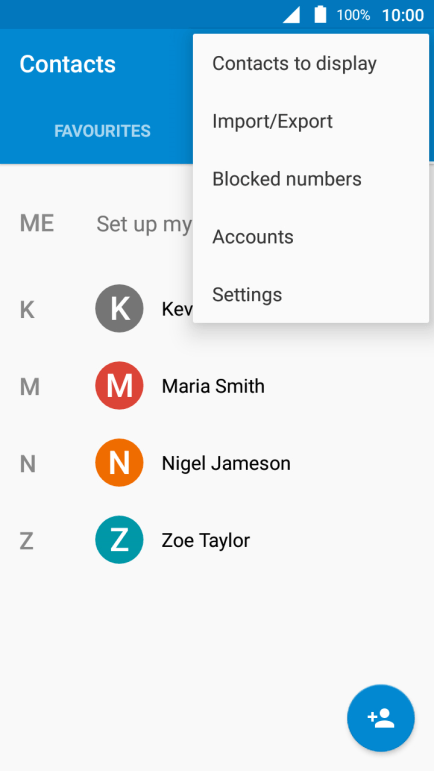Tap the Contacts title in header
The height and width of the screenshot is (771, 434).
coord(68,64)
